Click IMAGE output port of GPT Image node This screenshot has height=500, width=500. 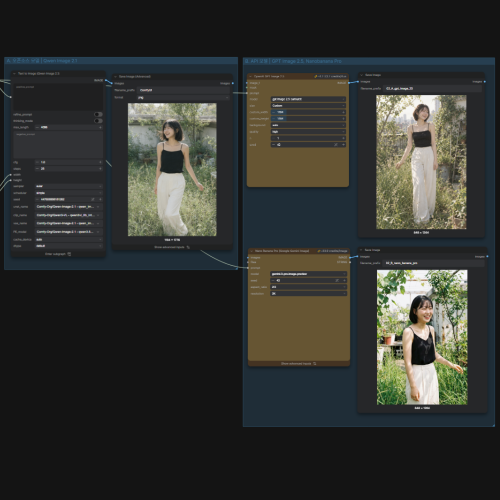point(348,83)
